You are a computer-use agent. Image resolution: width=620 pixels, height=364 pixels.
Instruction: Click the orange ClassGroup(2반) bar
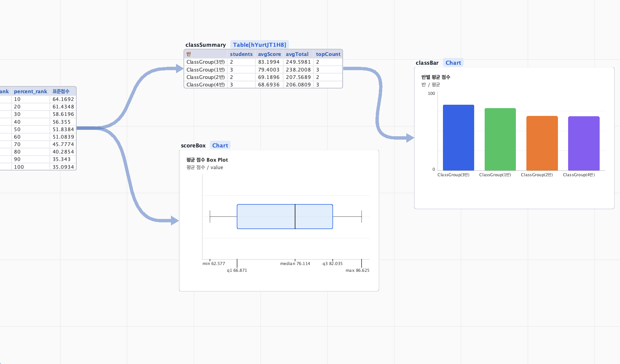pos(542,143)
